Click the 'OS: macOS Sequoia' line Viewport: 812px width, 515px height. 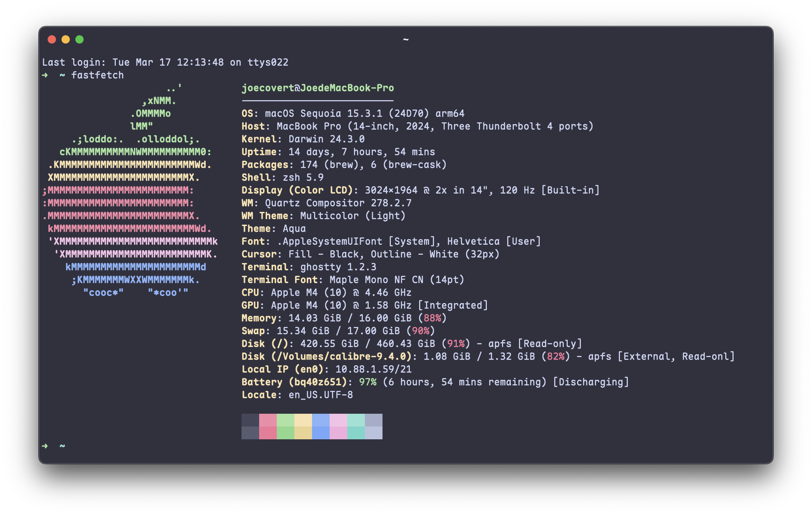pos(352,113)
